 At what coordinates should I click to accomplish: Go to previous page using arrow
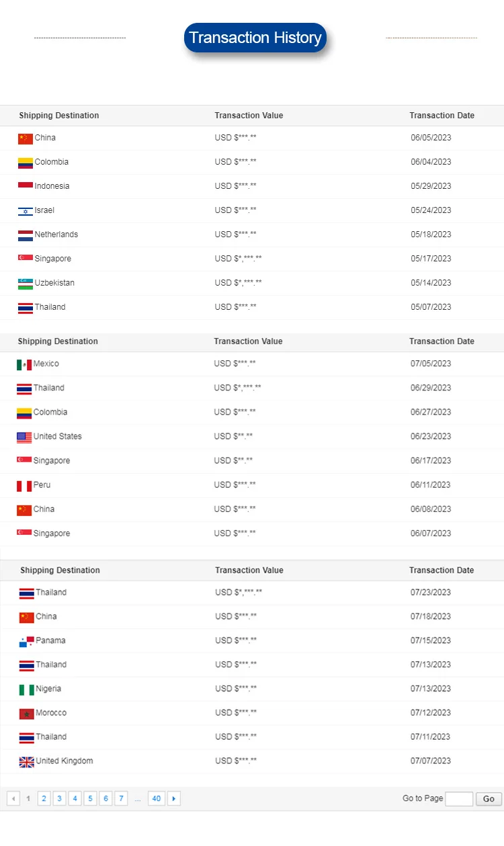click(13, 798)
